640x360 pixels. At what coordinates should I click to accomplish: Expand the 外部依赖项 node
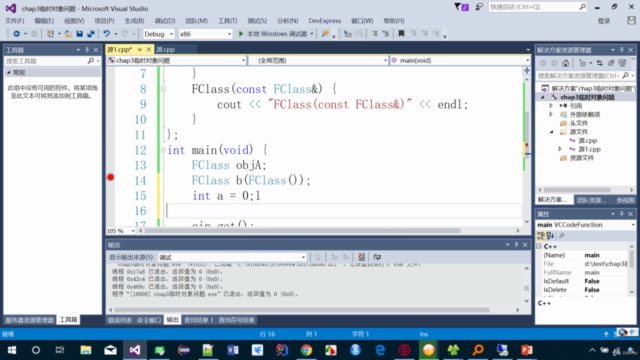click(551, 114)
